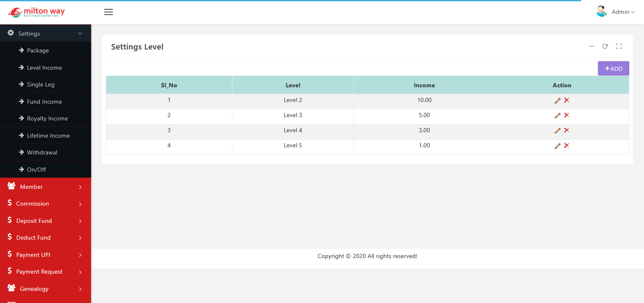Expand the Commission menu chevron
Screen dimensions: 644x303
coord(80,204)
